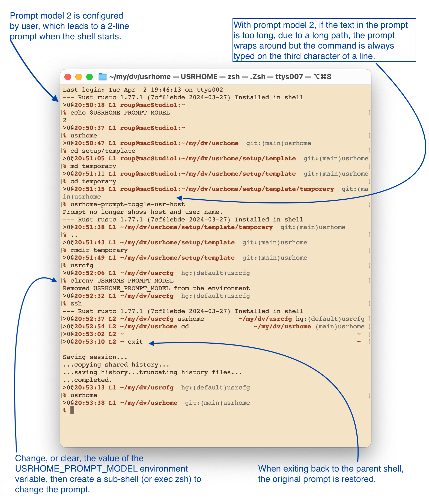Image resolution: width=429 pixels, height=504 pixels.
Task: Click the 20:52:54 L2 prompt line
Action: pos(216,326)
